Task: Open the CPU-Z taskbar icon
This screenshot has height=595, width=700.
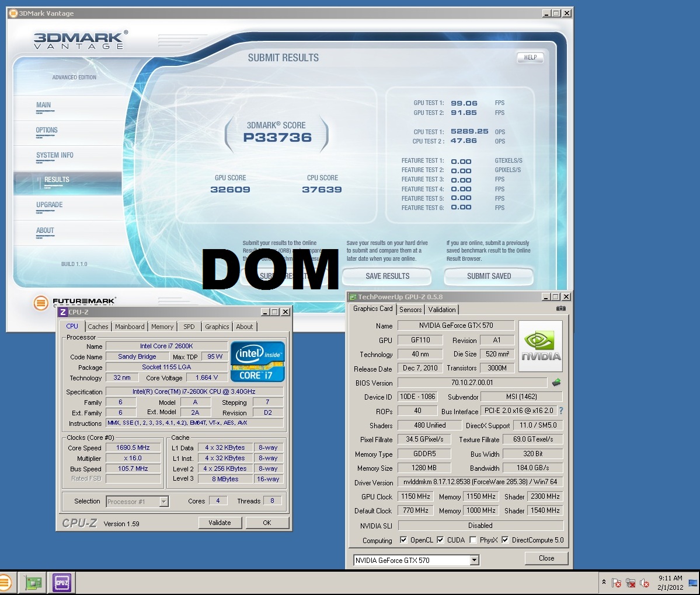Action: point(61,582)
